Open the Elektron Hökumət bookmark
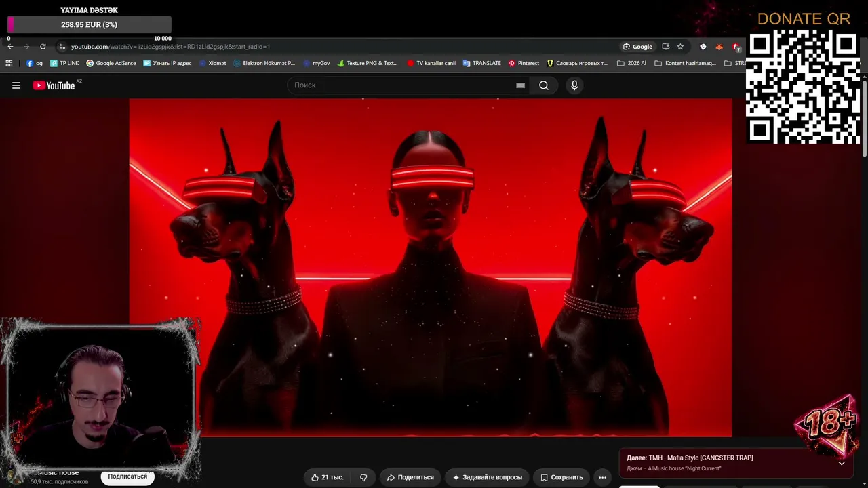 [264, 63]
